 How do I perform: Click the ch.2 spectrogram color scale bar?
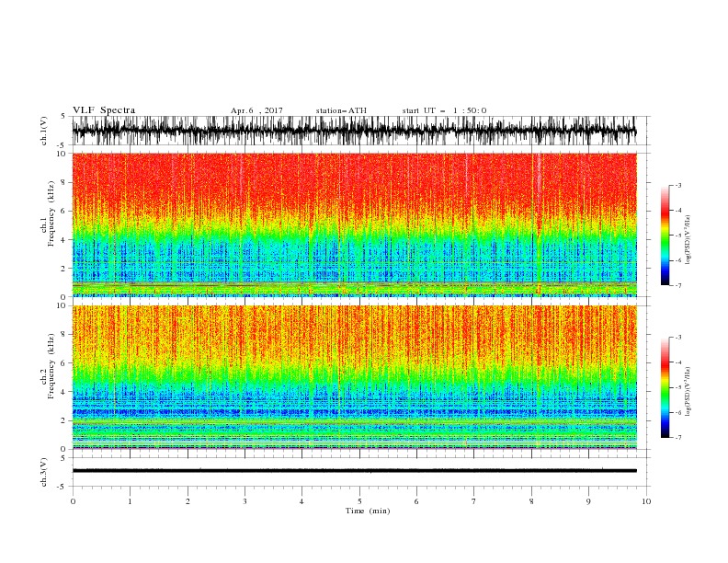(x=665, y=387)
